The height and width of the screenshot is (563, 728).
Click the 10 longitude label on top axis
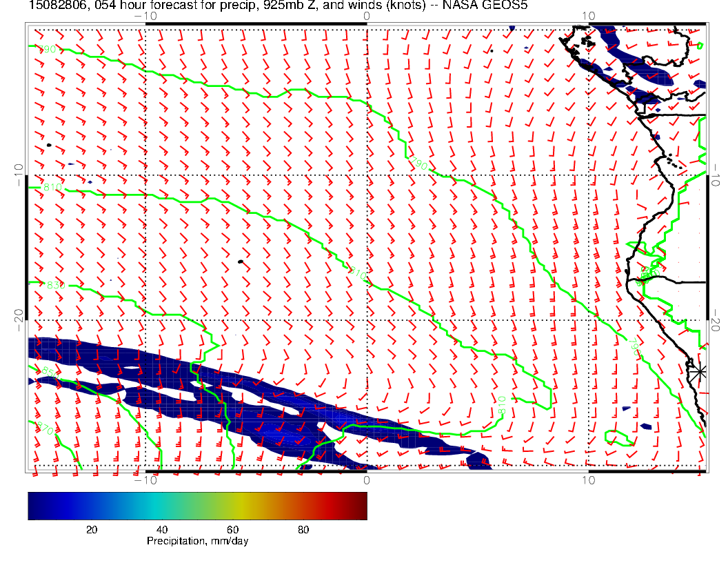tap(587, 15)
